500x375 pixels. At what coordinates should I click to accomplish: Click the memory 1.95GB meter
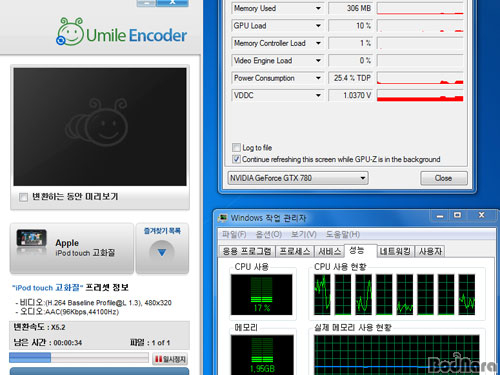262,355
